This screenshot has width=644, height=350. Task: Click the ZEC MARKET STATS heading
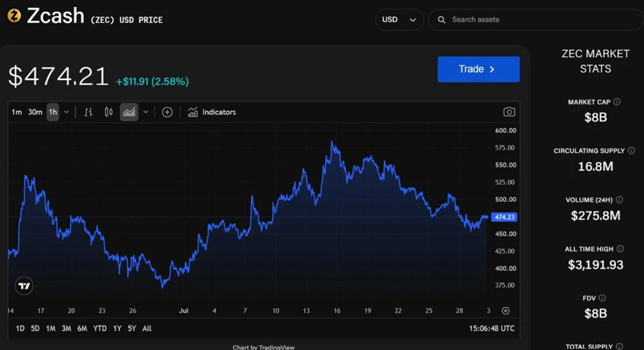pyautogui.click(x=596, y=61)
